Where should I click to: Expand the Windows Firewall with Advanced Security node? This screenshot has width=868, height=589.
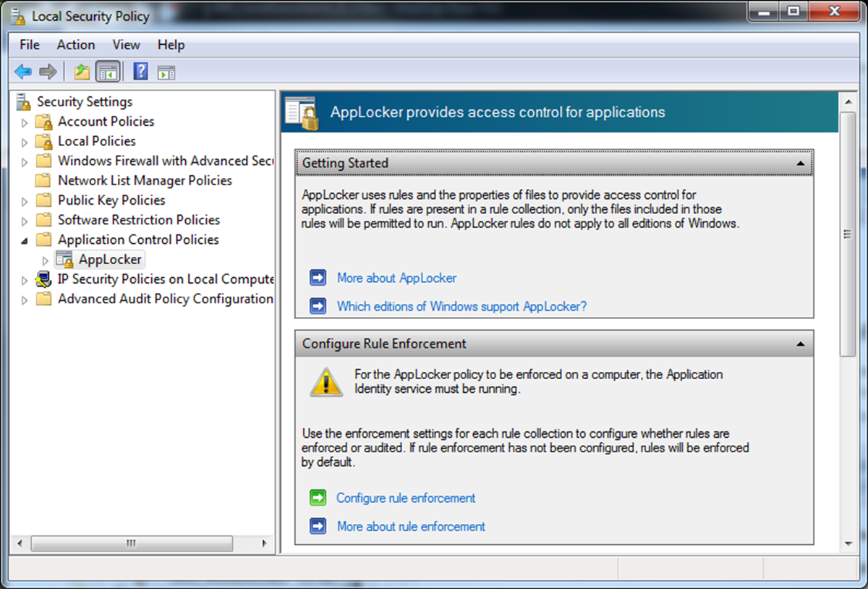click(25, 161)
